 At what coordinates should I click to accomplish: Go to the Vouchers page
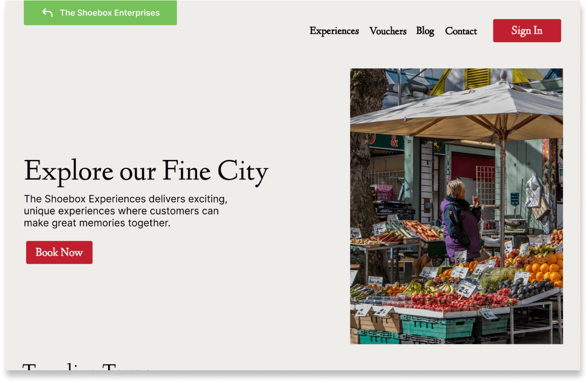click(x=388, y=31)
